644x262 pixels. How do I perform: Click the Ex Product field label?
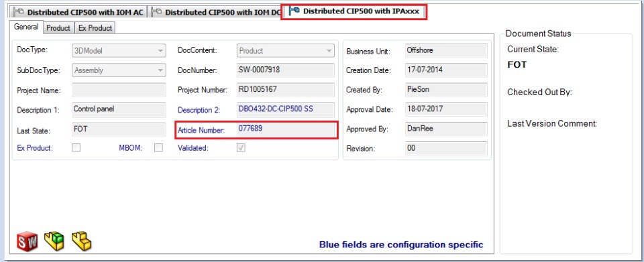coord(35,148)
